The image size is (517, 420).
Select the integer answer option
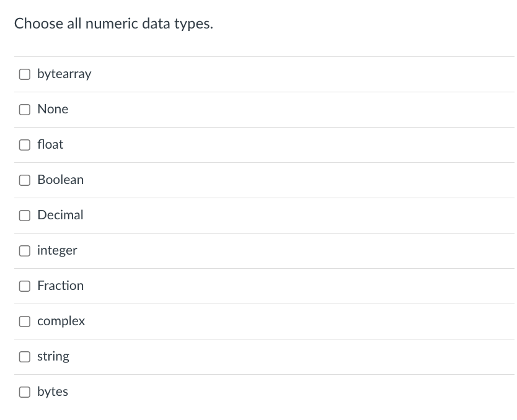tap(57, 250)
